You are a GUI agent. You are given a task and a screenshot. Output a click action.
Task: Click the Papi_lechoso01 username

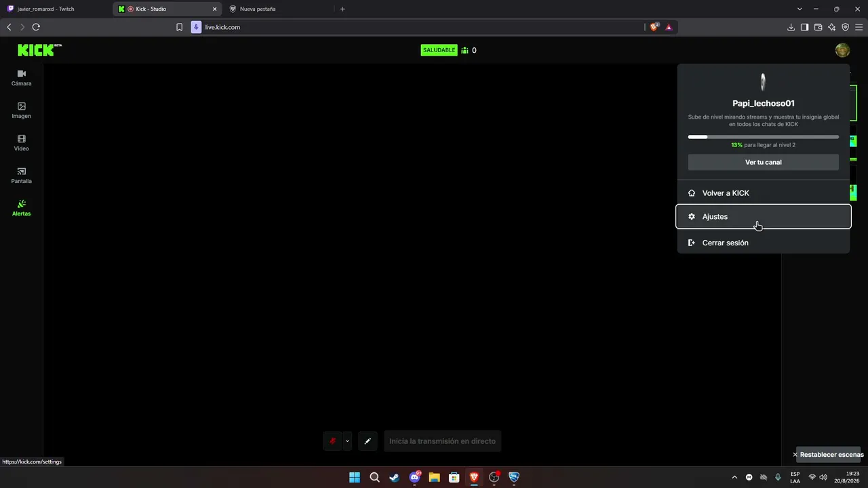coord(764,104)
